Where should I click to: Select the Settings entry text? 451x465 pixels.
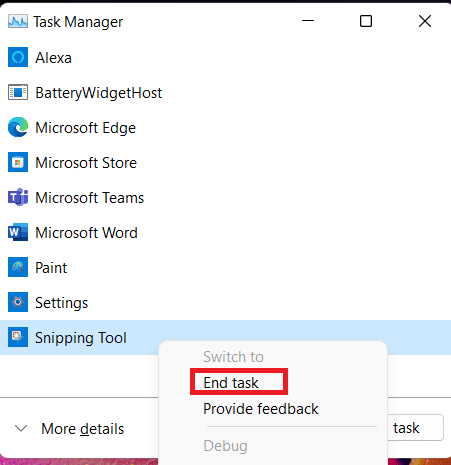[62, 303]
